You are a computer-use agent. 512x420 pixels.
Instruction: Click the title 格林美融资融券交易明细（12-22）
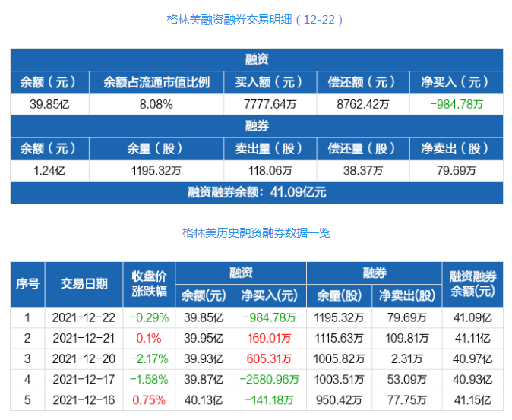click(254, 20)
